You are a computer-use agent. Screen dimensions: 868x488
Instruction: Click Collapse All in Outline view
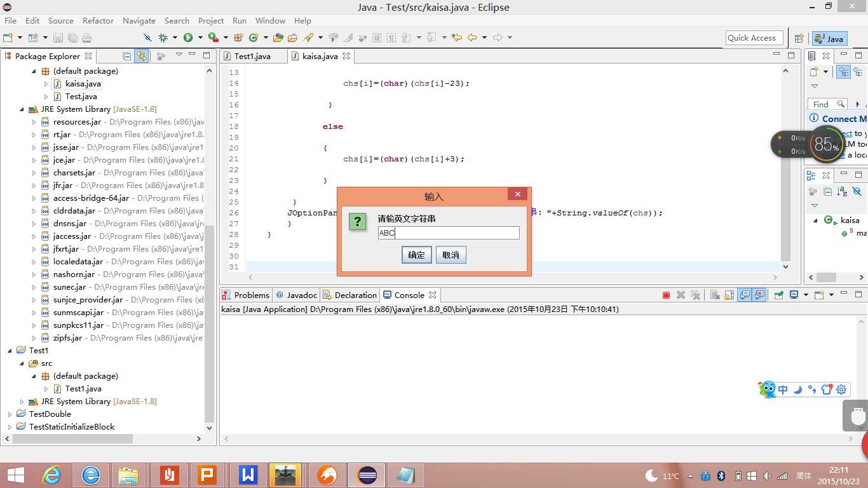827,191
